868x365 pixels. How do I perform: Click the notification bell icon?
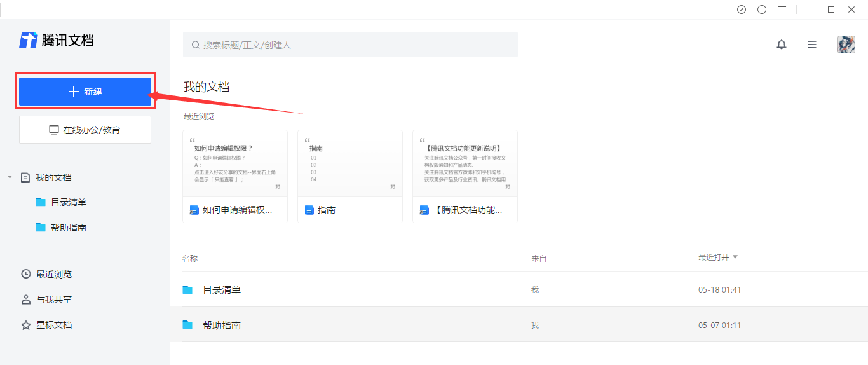tap(782, 45)
